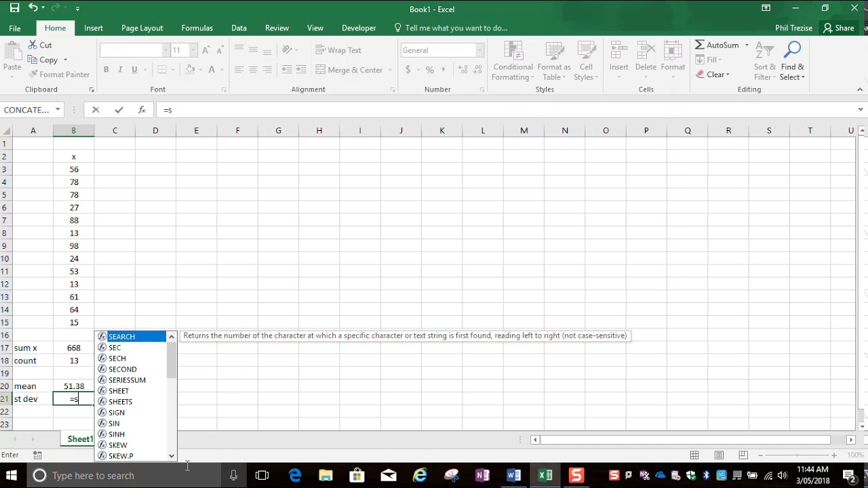Viewport: 868px width, 488px height.
Task: Click the Share button
Action: click(x=839, y=28)
